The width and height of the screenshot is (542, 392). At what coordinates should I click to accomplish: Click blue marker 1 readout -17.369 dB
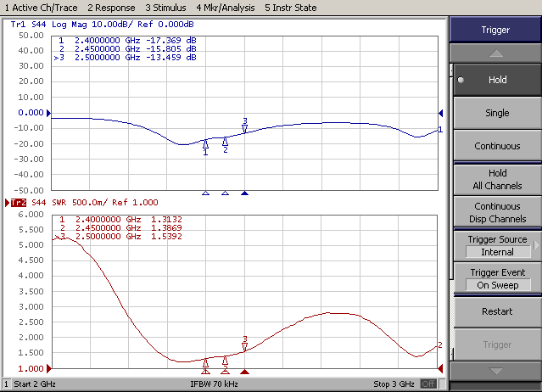(x=171, y=41)
